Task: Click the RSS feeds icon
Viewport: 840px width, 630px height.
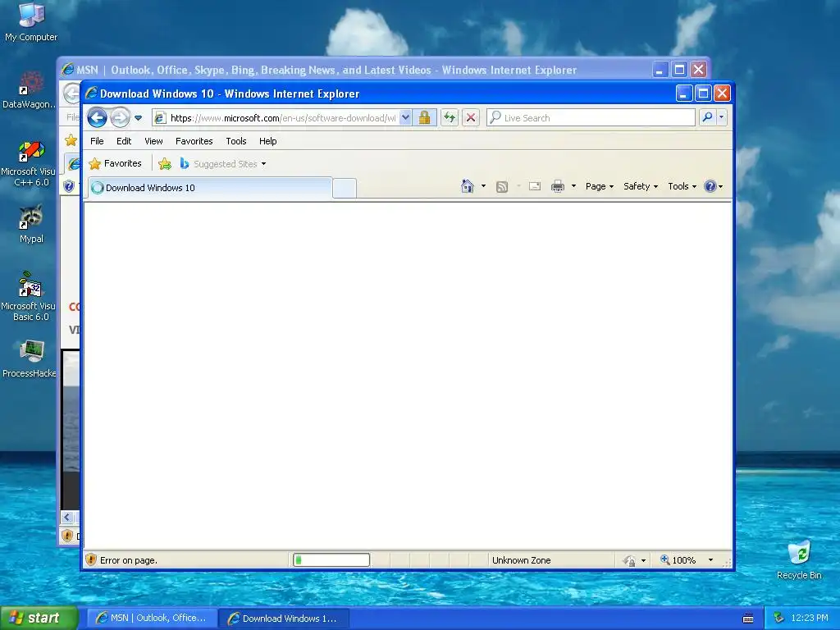Action: click(502, 186)
